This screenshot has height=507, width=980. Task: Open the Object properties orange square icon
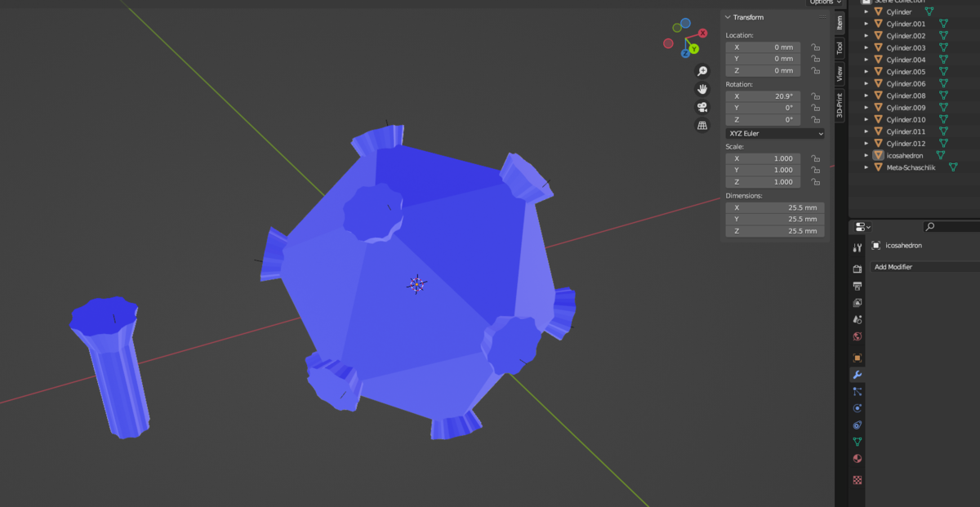(857, 358)
